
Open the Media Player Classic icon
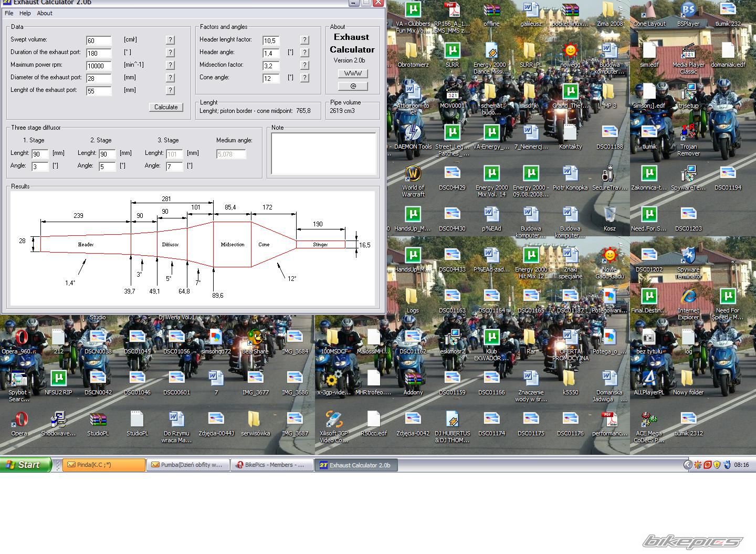pyautogui.click(x=688, y=51)
